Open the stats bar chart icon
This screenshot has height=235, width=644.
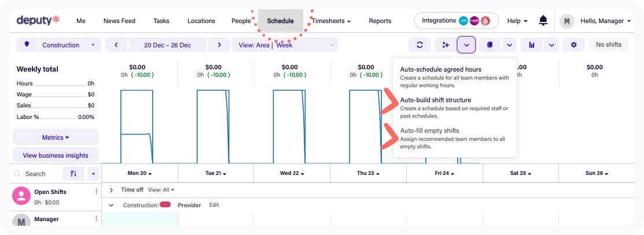click(531, 45)
